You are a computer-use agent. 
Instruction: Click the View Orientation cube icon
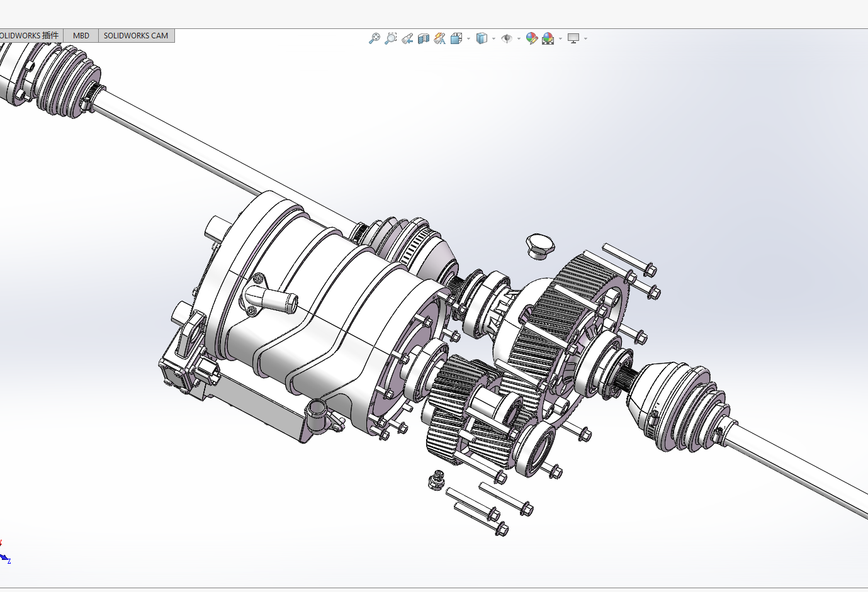[x=456, y=38]
